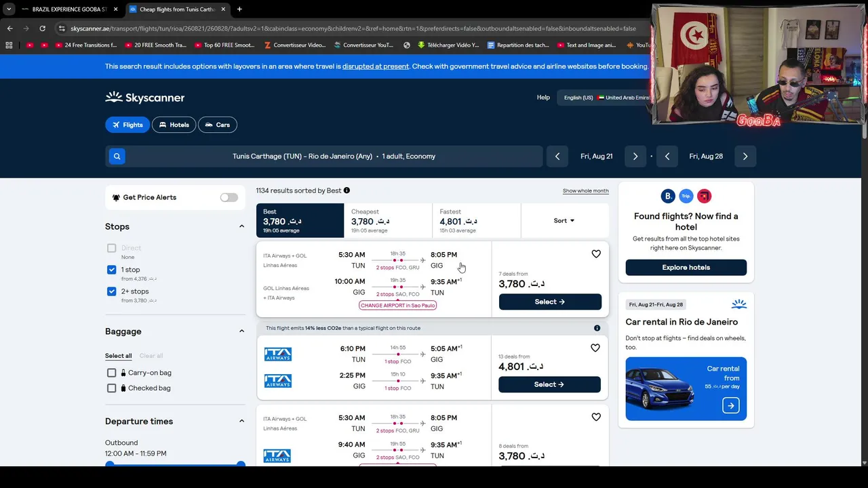868x488 pixels.
Task: Collapse the Baggage filter section
Action: coord(241,331)
